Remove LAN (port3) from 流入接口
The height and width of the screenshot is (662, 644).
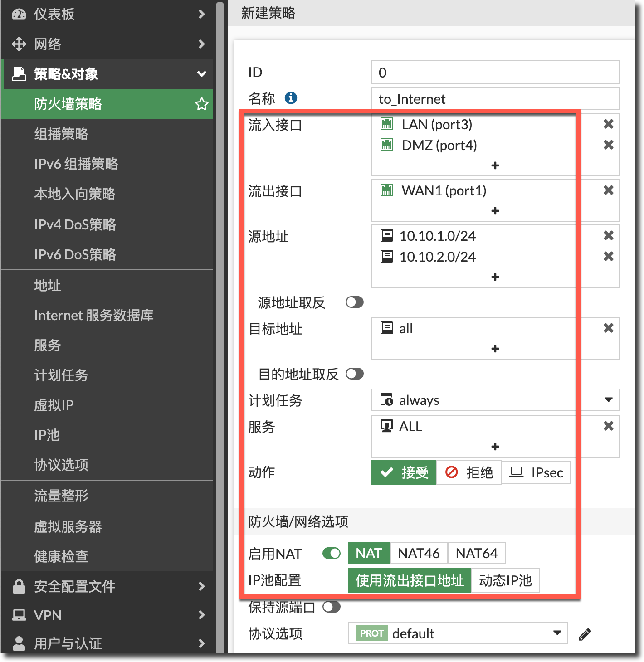[x=608, y=124]
